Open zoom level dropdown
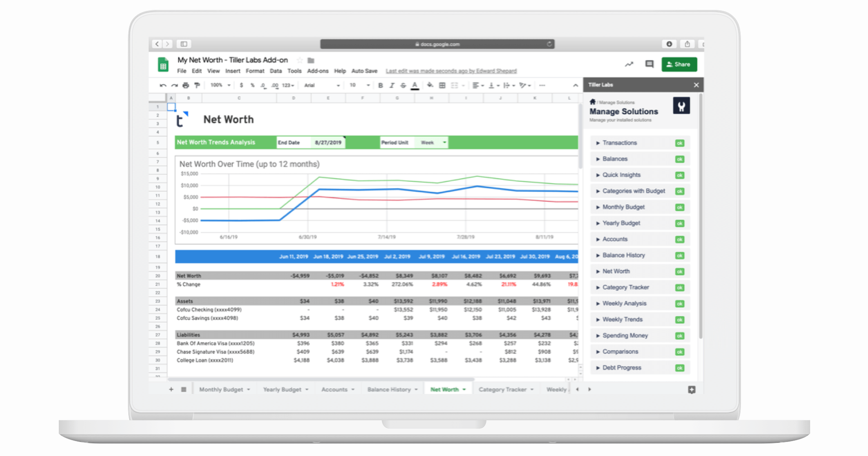 [x=220, y=85]
